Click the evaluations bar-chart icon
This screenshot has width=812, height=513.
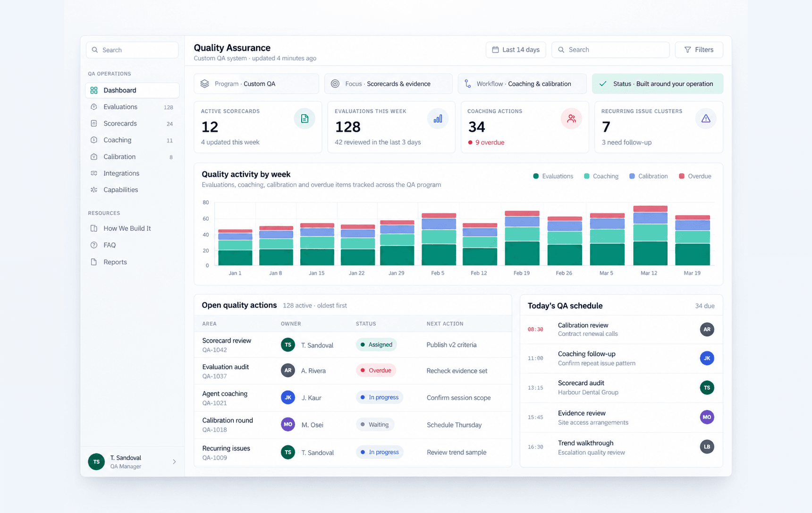[438, 119]
